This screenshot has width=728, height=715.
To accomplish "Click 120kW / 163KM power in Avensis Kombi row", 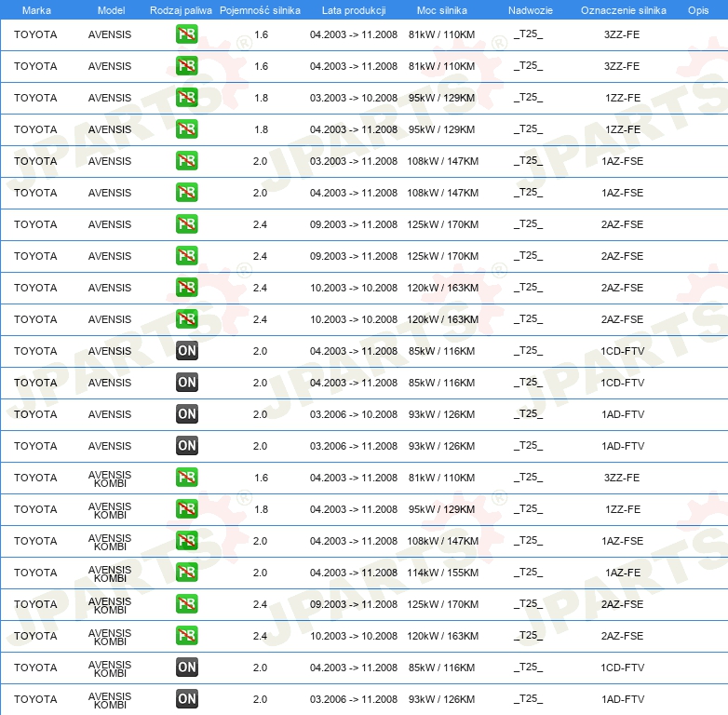I will click(x=442, y=636).
